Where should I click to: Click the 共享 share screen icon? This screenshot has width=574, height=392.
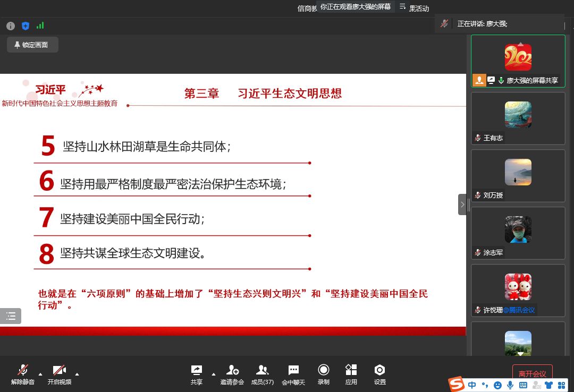point(197,374)
